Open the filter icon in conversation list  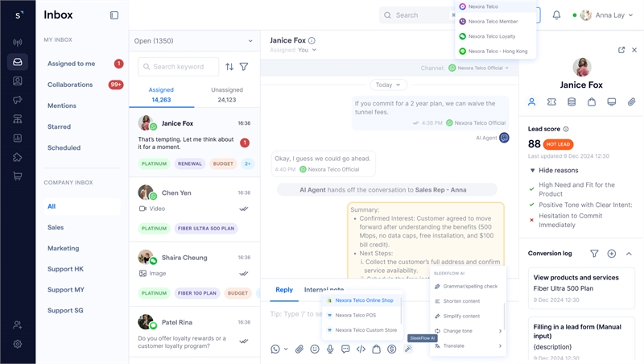(244, 67)
